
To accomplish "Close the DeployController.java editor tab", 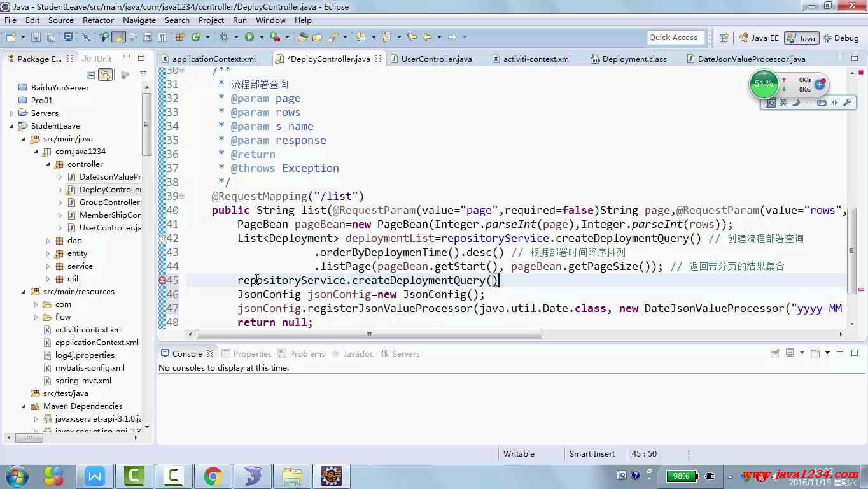I will click(x=378, y=59).
